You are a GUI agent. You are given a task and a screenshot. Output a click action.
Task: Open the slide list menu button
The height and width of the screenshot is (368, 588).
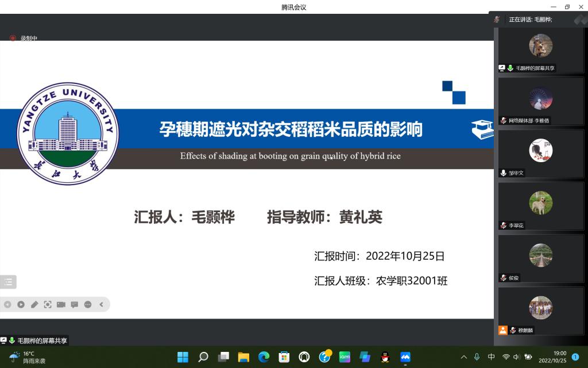[8, 282]
